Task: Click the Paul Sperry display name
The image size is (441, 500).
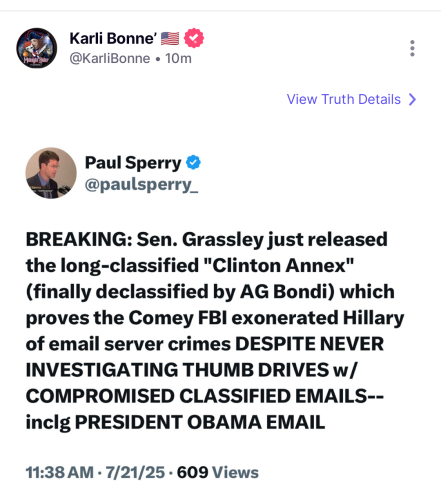Action: point(133,163)
